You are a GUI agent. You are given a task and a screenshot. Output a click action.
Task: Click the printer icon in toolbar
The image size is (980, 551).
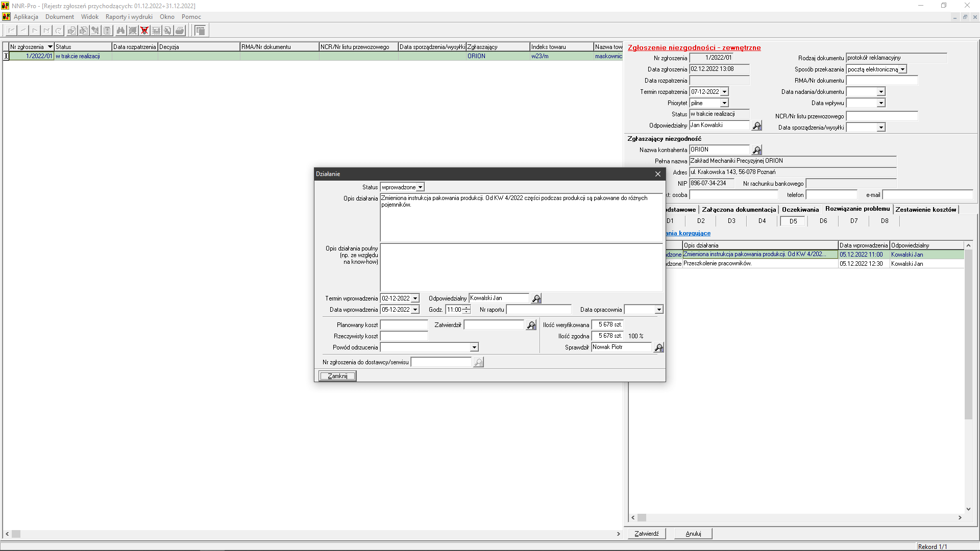coord(180,31)
